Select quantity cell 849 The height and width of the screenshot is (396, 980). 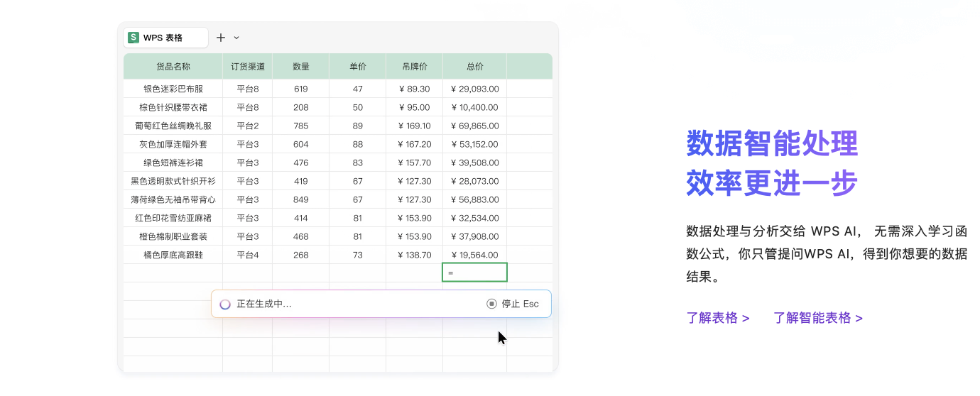pos(301,199)
